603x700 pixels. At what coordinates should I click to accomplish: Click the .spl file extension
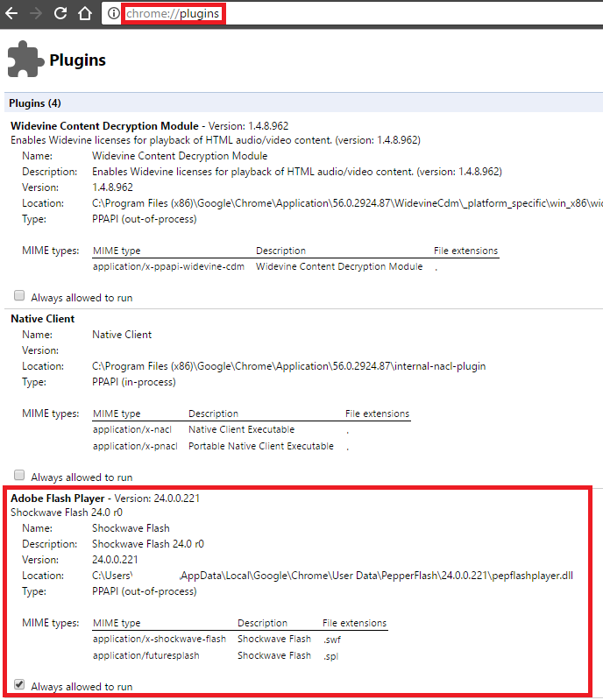330,656
